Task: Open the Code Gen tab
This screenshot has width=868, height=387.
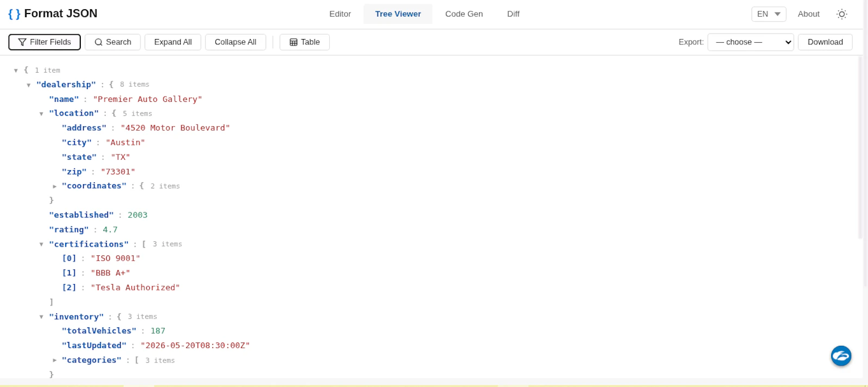Action: tap(464, 14)
